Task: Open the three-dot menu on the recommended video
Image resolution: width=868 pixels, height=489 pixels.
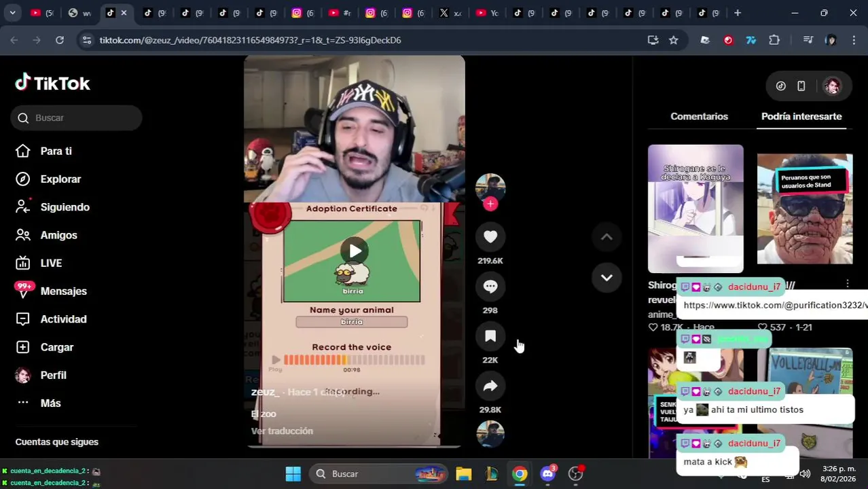Action: 847,283
